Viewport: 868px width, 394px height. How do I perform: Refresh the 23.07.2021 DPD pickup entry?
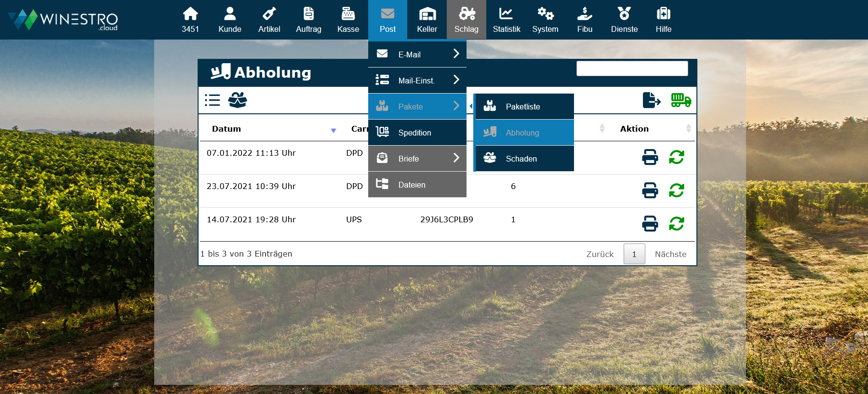click(x=676, y=190)
